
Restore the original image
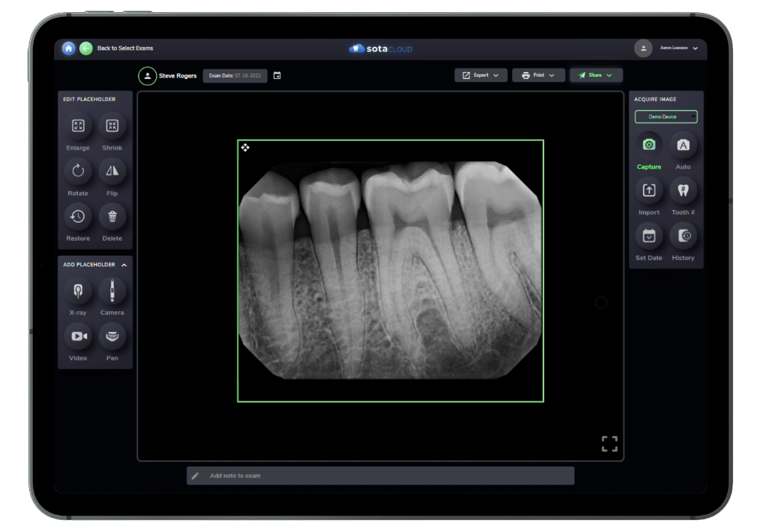pos(78,217)
